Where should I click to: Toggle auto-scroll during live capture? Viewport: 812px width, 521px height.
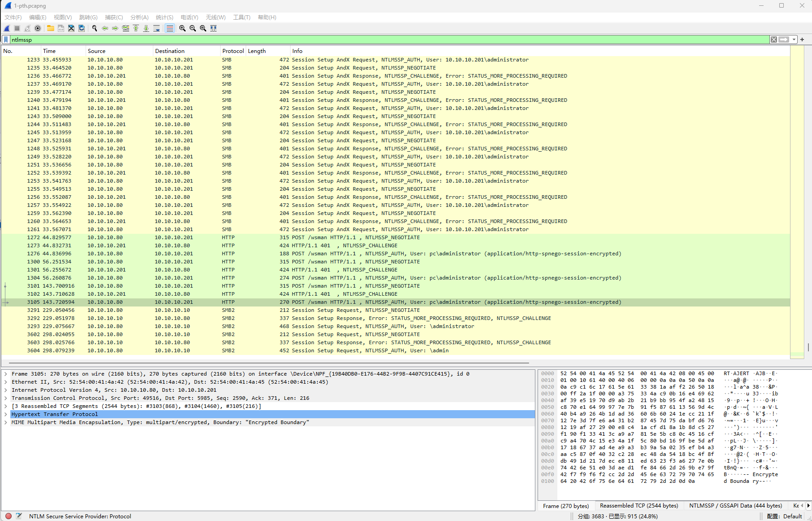pyautogui.click(x=156, y=28)
